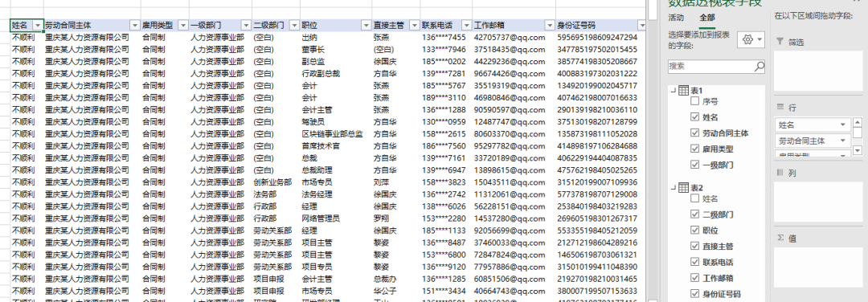Click the rows area scroll down arrow
Viewport: 868px width, 302px height.
(x=858, y=150)
